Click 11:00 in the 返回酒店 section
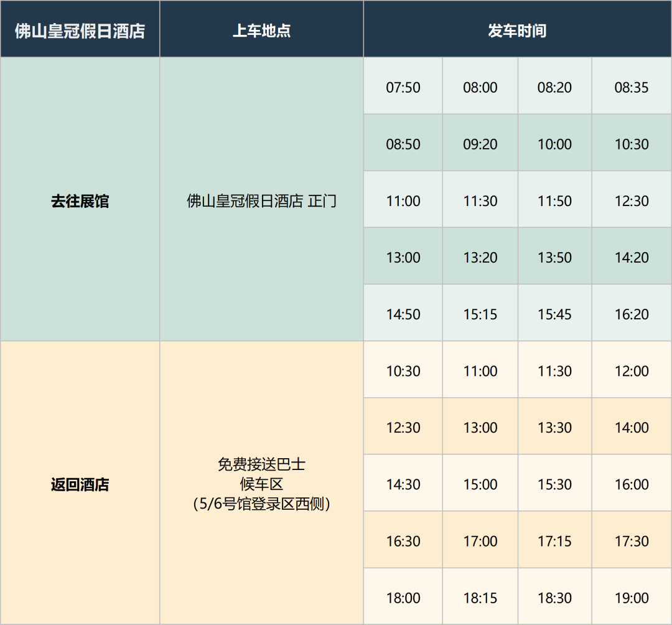Viewport: 672px width, 625px height. click(480, 370)
